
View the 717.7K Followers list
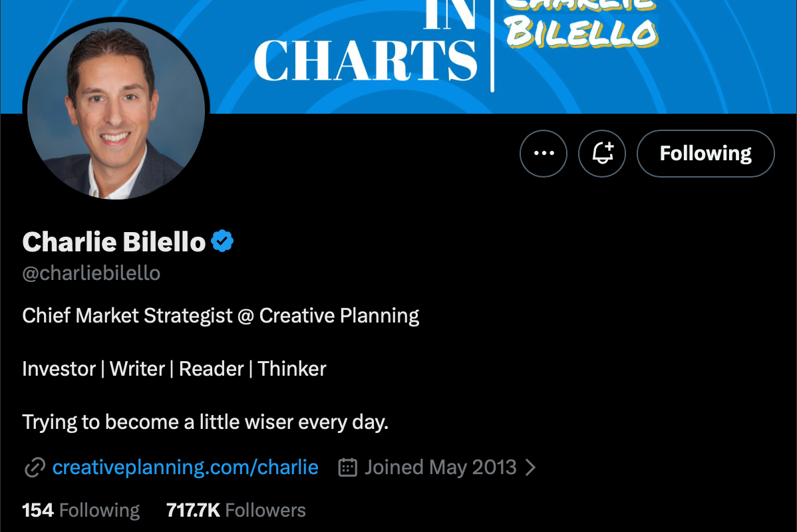coord(235,509)
